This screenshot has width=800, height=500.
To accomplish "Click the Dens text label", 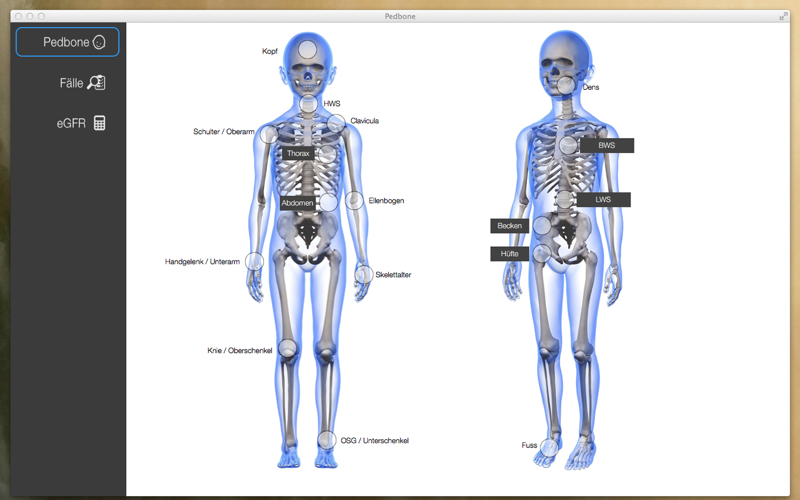I will pos(591,87).
